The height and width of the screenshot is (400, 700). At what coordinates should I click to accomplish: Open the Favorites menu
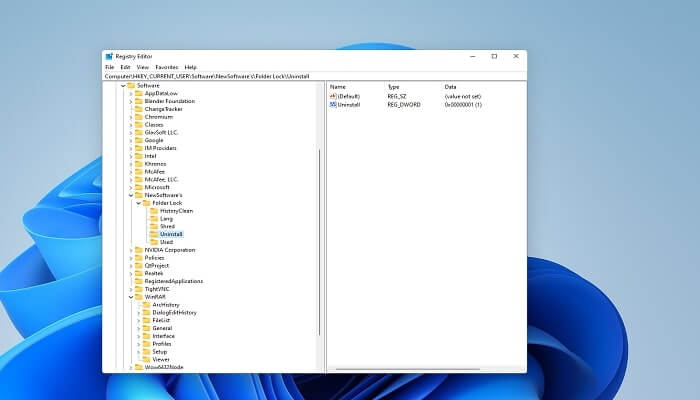pyautogui.click(x=166, y=67)
